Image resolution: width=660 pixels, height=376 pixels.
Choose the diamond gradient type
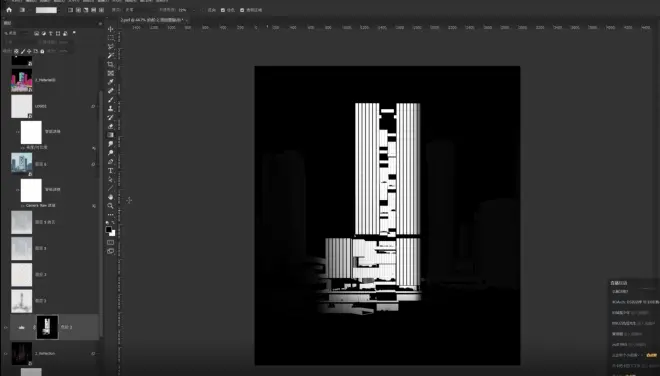coord(101,10)
